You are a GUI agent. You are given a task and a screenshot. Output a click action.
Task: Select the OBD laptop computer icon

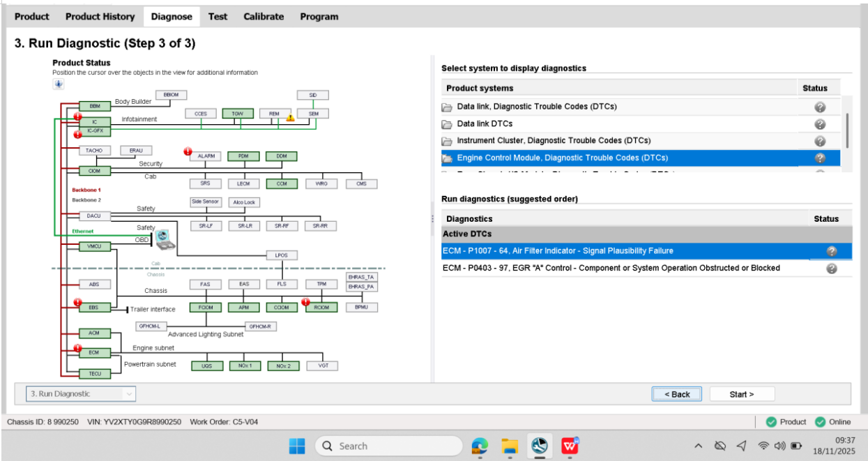coord(164,239)
